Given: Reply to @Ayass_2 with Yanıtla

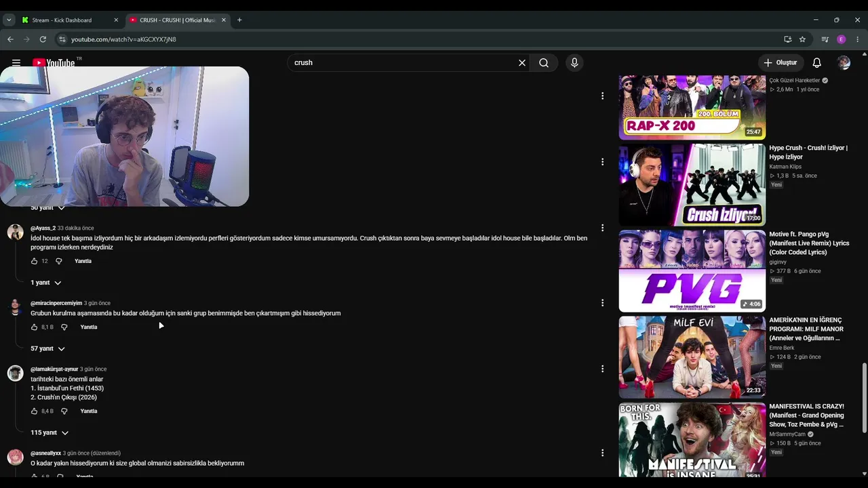Looking at the screenshot, I should coord(83,261).
